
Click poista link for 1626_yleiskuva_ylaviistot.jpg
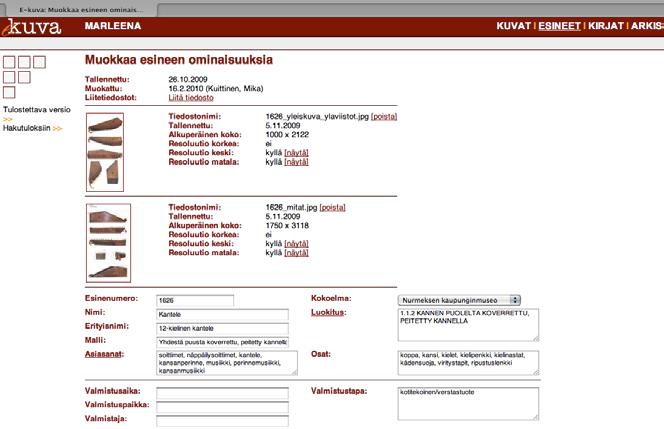pos(384,116)
